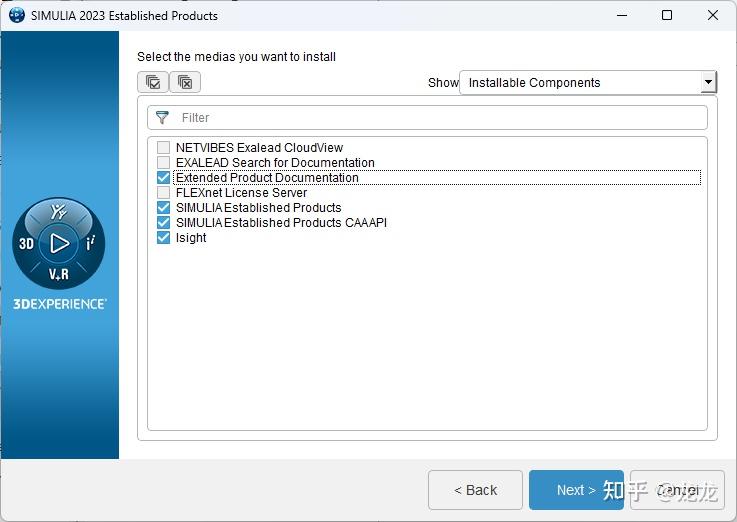Click the Show dropdown arrow
The width and height of the screenshot is (737, 522).
click(x=708, y=83)
